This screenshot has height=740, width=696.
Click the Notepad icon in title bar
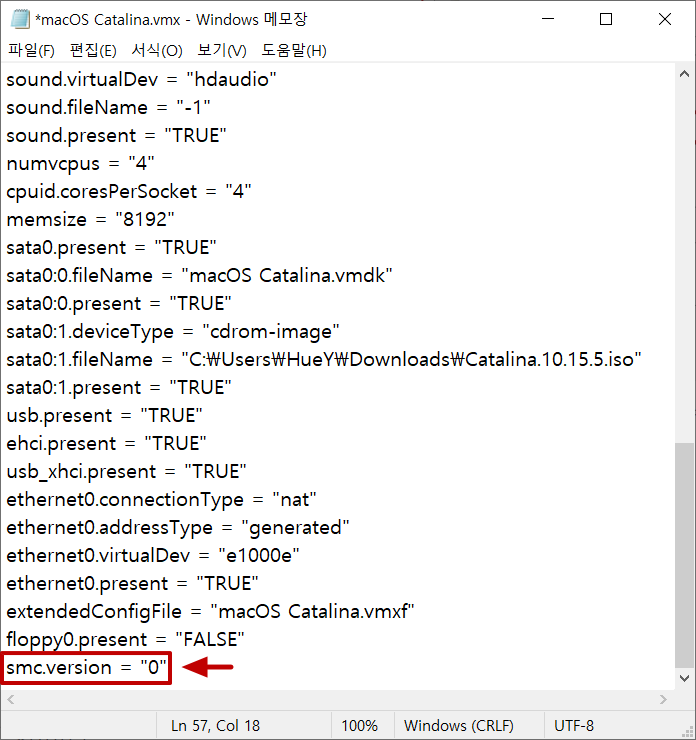click(20, 19)
